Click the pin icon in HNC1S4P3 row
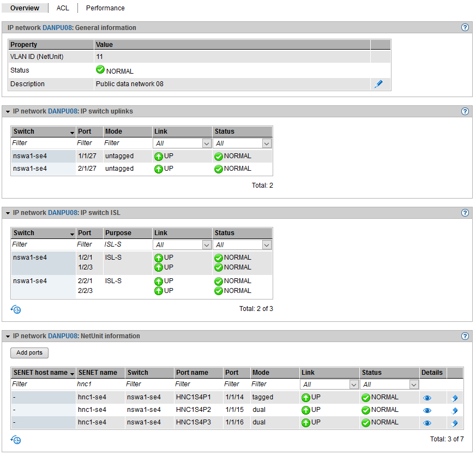The width and height of the screenshot is (476, 455). tap(455, 423)
